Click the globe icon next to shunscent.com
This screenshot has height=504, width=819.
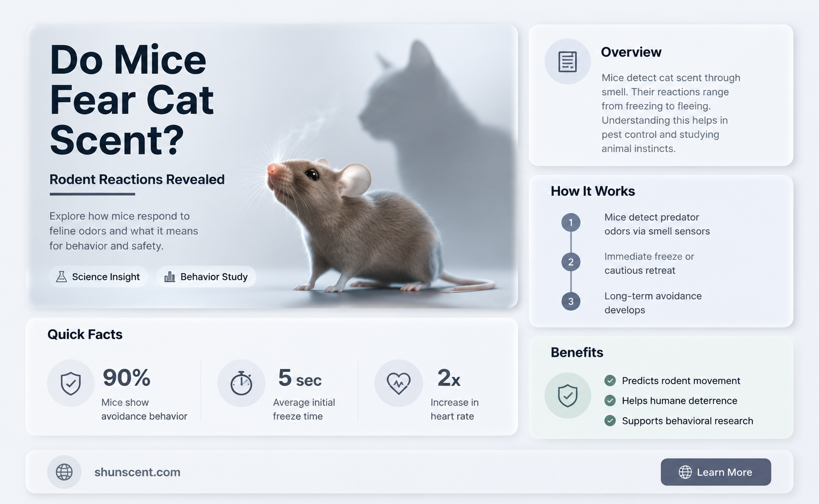[x=64, y=472]
